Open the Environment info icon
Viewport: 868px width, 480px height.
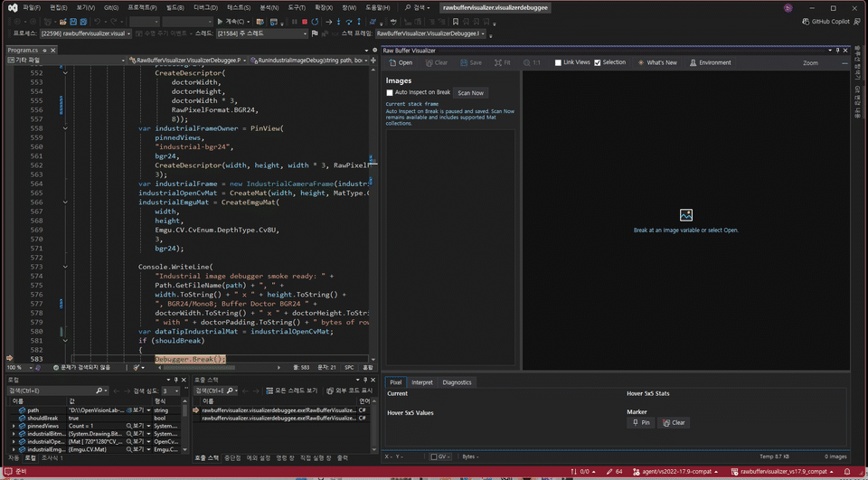(693, 62)
